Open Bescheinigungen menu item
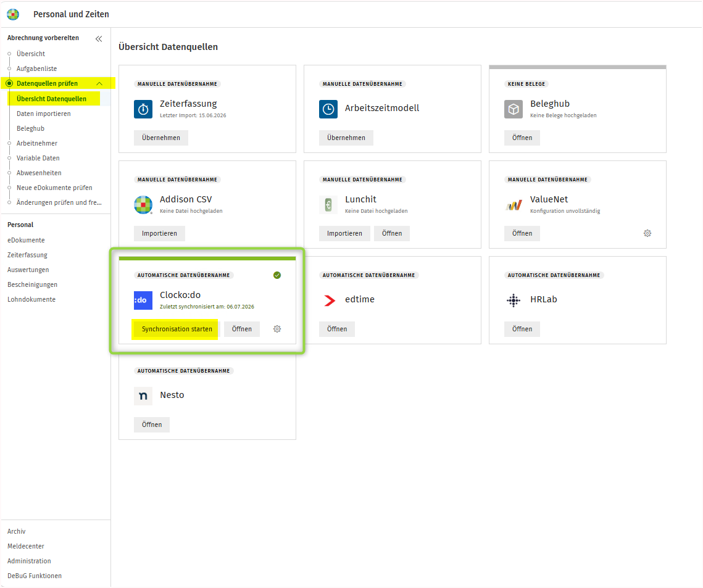 click(x=32, y=284)
